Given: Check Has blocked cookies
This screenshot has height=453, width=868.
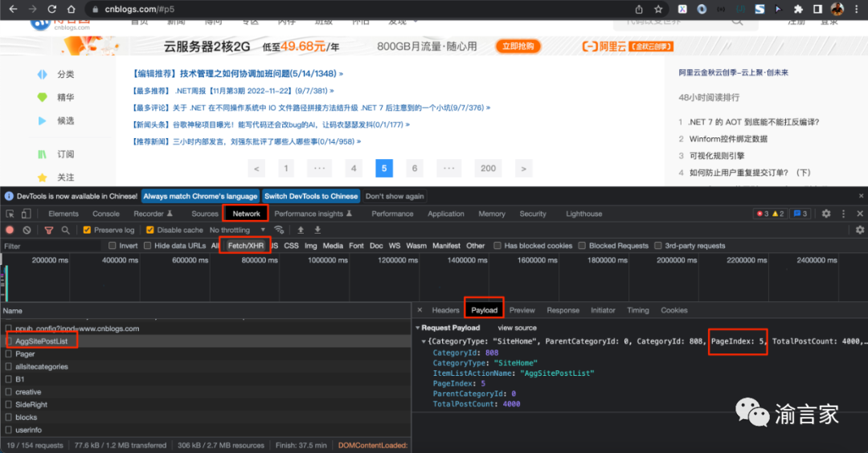Looking at the screenshot, I should [x=497, y=246].
